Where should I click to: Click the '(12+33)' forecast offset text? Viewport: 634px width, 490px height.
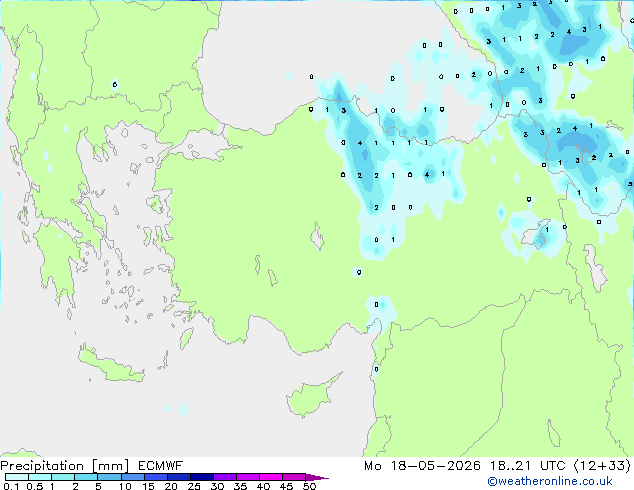(602, 466)
